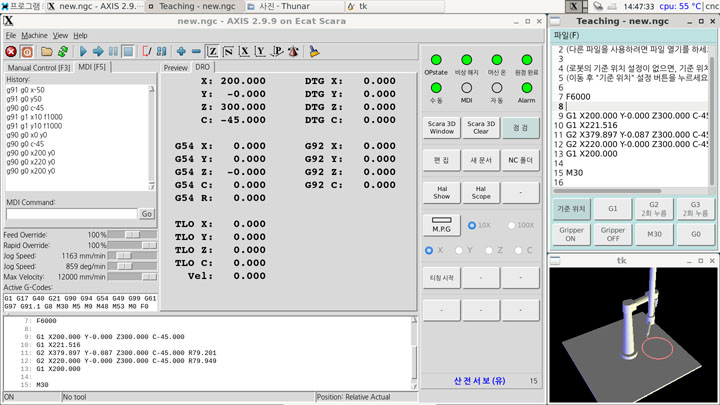The width and height of the screenshot is (720, 405).
Task: Click the tk feather icon in the taskbar
Action: tap(351, 6)
